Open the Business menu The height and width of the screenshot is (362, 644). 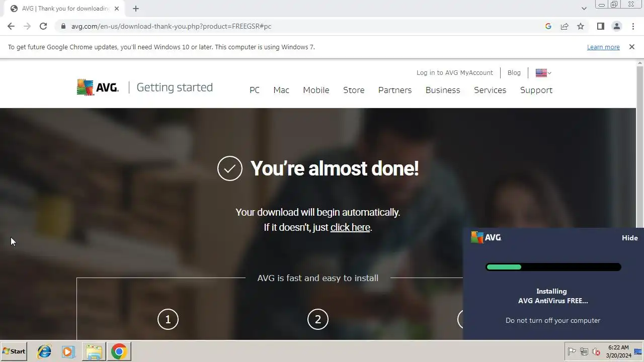[443, 90]
